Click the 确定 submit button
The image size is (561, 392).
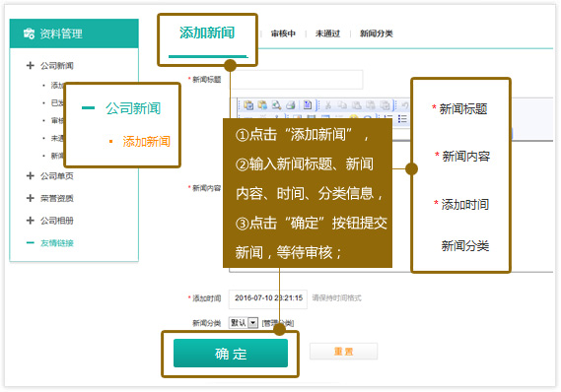(x=231, y=353)
